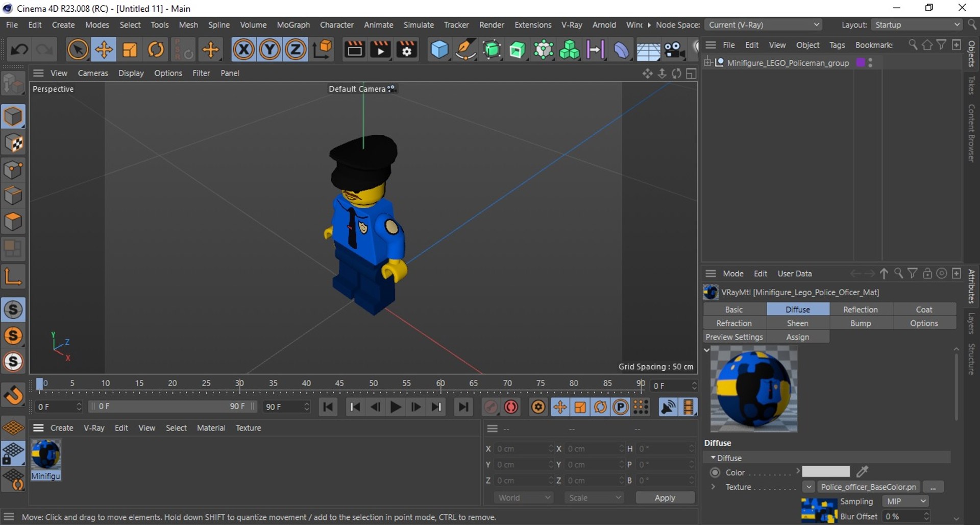
Task: Add a Cube primitive object
Action: click(439, 50)
